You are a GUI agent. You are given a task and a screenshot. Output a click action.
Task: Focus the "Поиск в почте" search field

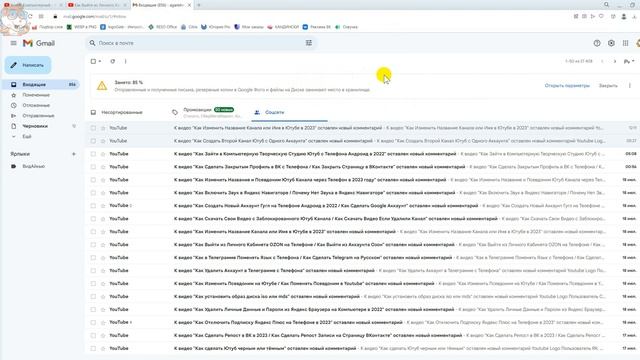200,43
